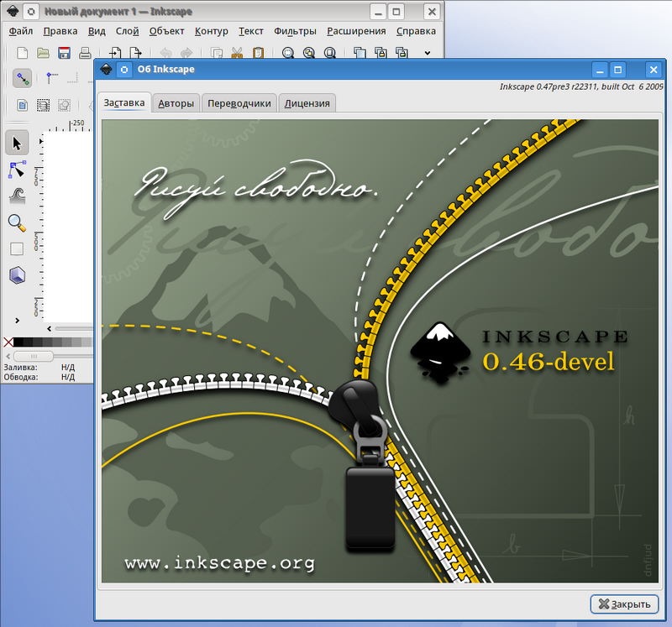Click the pin button in main Inkscape titlebar
The image size is (672, 627).
coord(31,12)
